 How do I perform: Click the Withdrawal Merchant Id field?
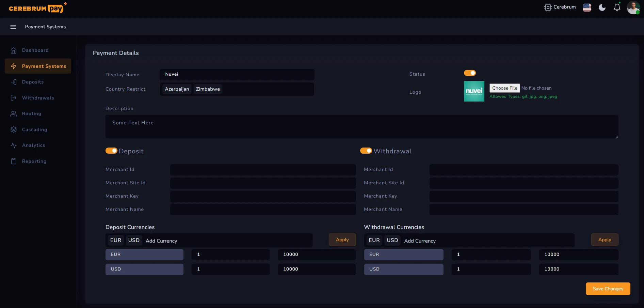(x=524, y=170)
